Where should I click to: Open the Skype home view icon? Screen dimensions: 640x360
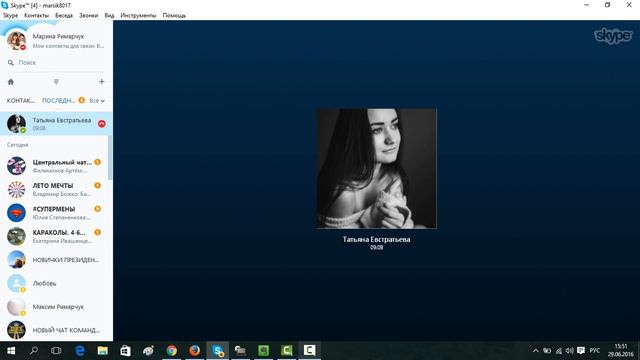click(x=11, y=82)
